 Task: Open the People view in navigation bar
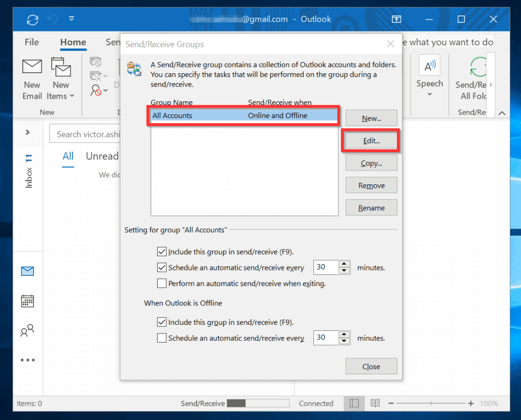(27, 330)
